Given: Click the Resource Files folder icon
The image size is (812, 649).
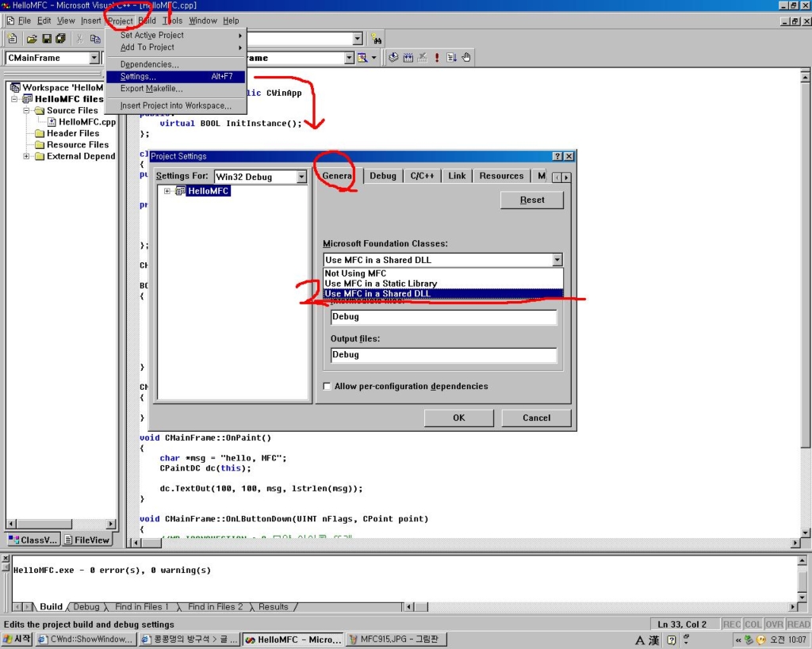Looking at the screenshot, I should pyautogui.click(x=40, y=145).
